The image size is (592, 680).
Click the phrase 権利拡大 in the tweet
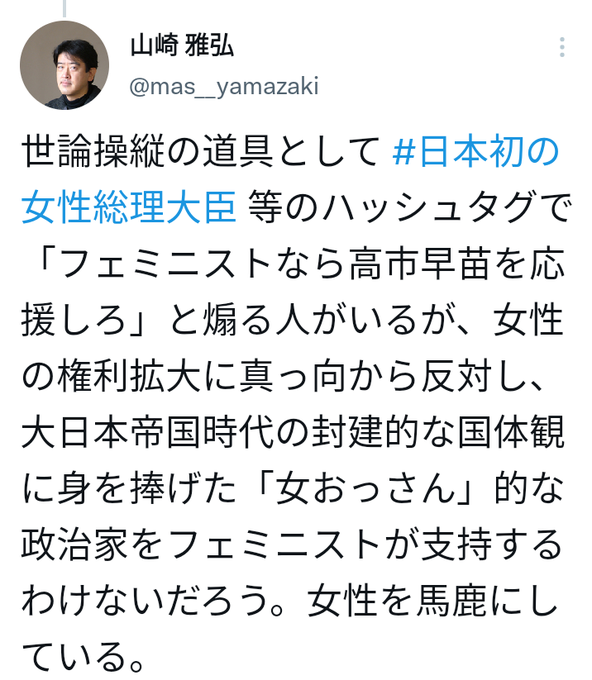129,376
